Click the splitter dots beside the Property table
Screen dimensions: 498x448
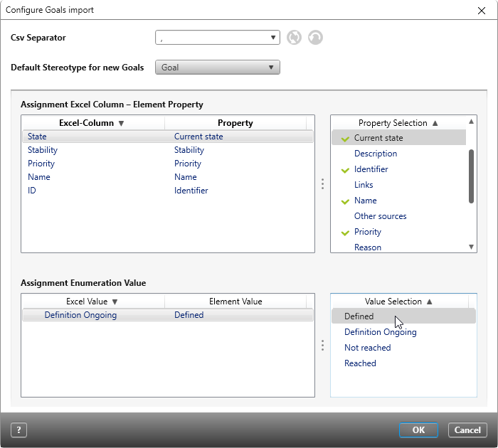click(x=322, y=184)
